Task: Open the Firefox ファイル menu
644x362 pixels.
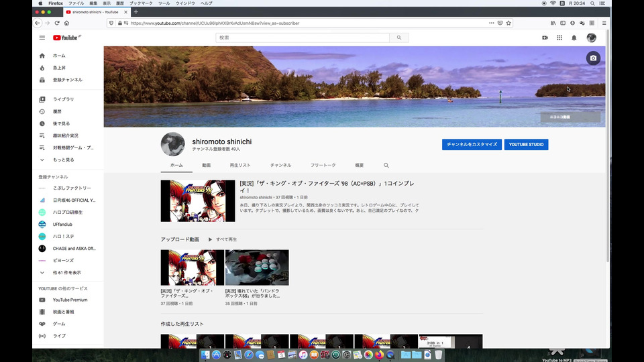Action: tap(76, 3)
